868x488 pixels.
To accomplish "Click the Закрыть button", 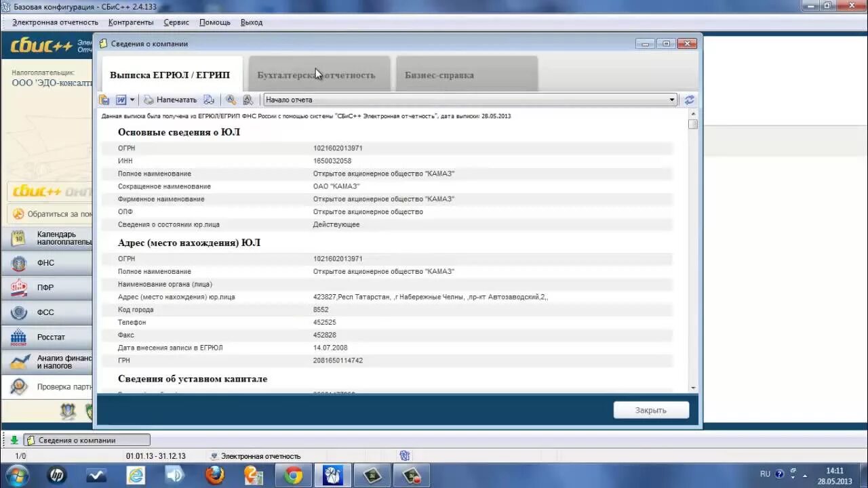I will tap(651, 410).
